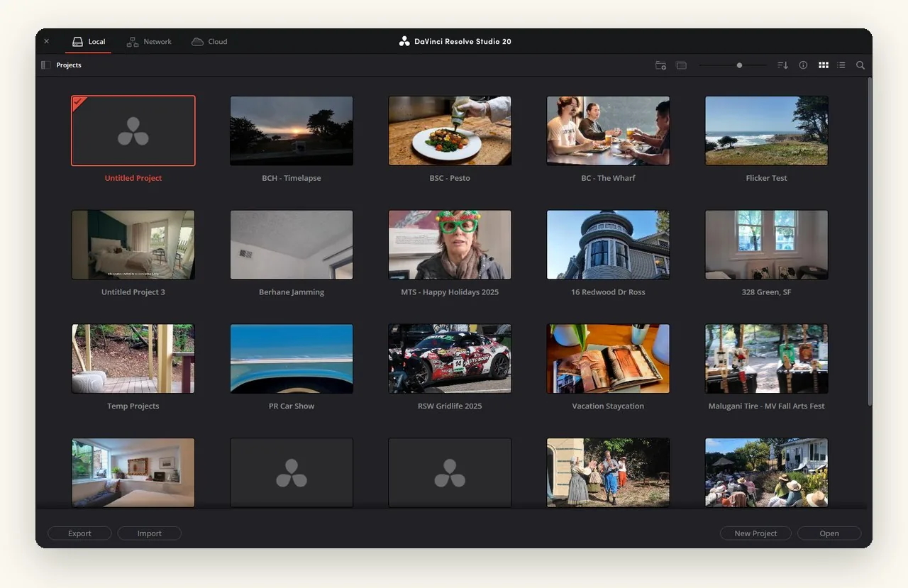This screenshot has width=908, height=588.
Task: Select the Temp Projects thumbnail
Action: (133, 359)
